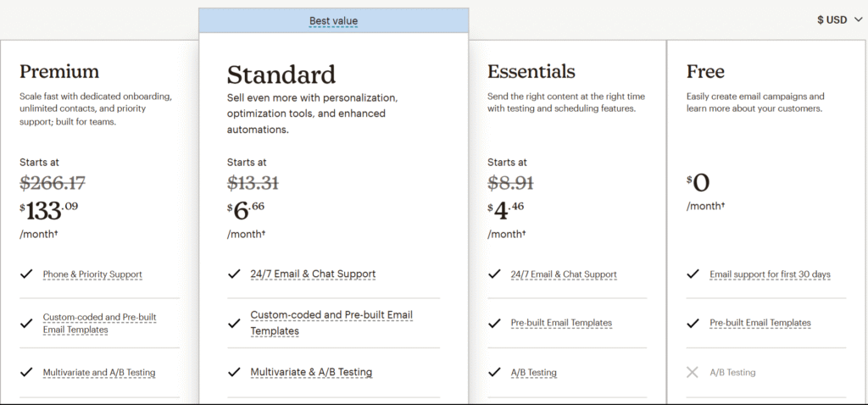The height and width of the screenshot is (405, 868).
Task: Open Phone & Priority Support details link
Action: click(x=92, y=275)
